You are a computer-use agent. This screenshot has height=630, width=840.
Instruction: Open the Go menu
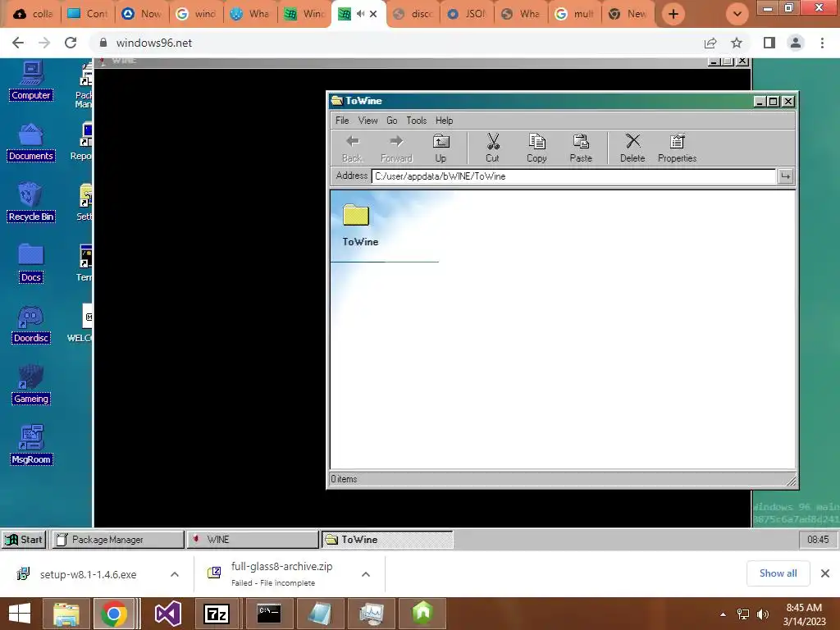coord(391,121)
